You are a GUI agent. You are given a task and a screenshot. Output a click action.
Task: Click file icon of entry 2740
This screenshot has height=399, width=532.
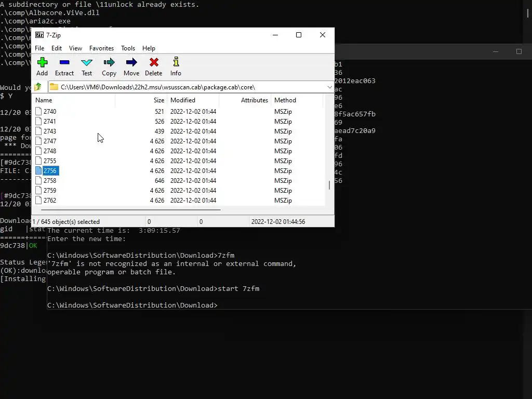38,111
